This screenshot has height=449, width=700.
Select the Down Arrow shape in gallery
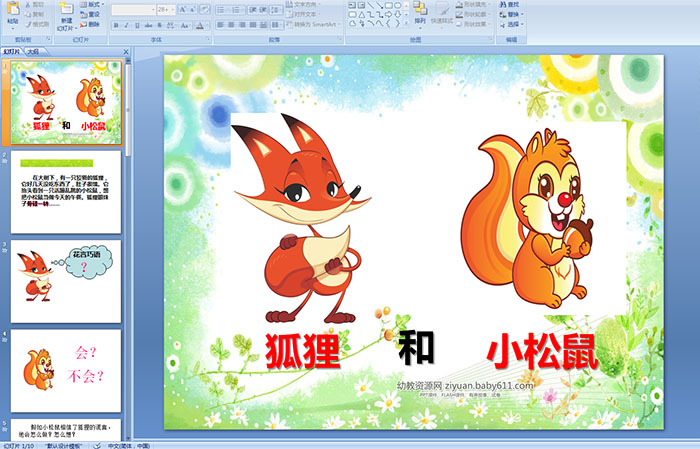tap(398, 15)
